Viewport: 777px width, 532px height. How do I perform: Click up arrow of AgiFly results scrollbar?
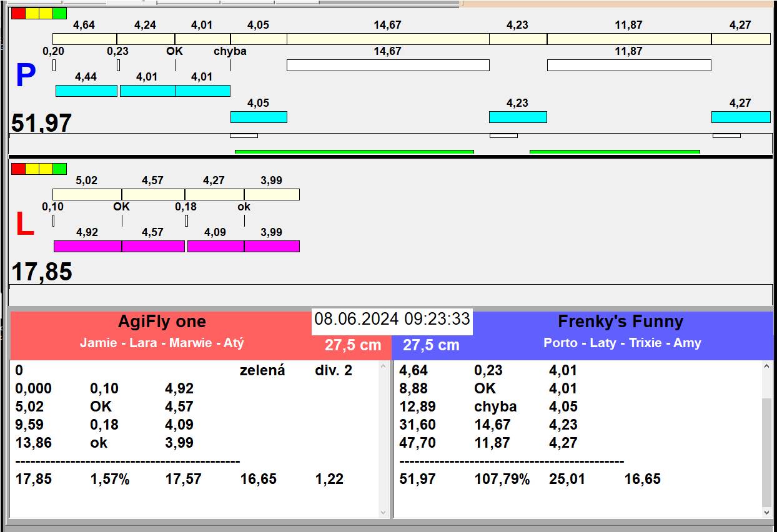pyautogui.click(x=384, y=367)
